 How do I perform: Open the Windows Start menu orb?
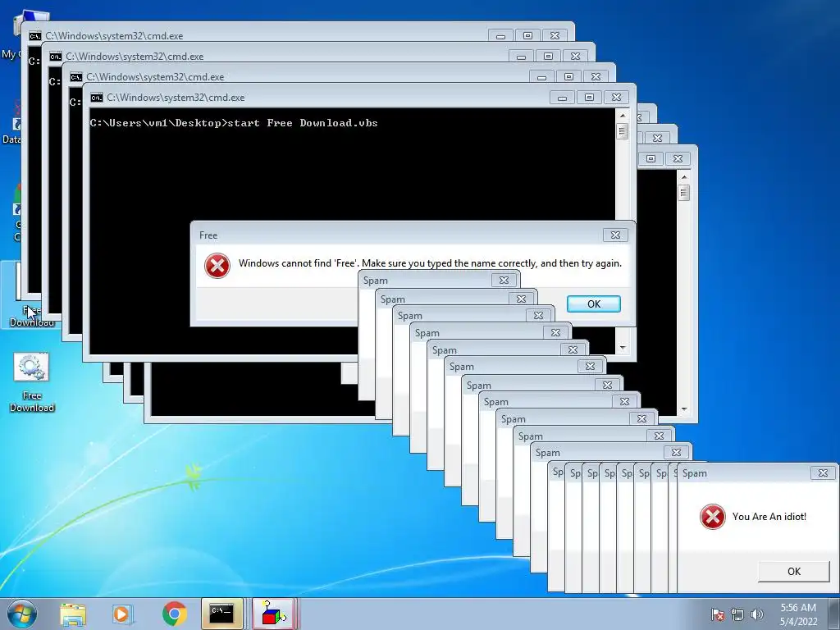click(x=22, y=614)
